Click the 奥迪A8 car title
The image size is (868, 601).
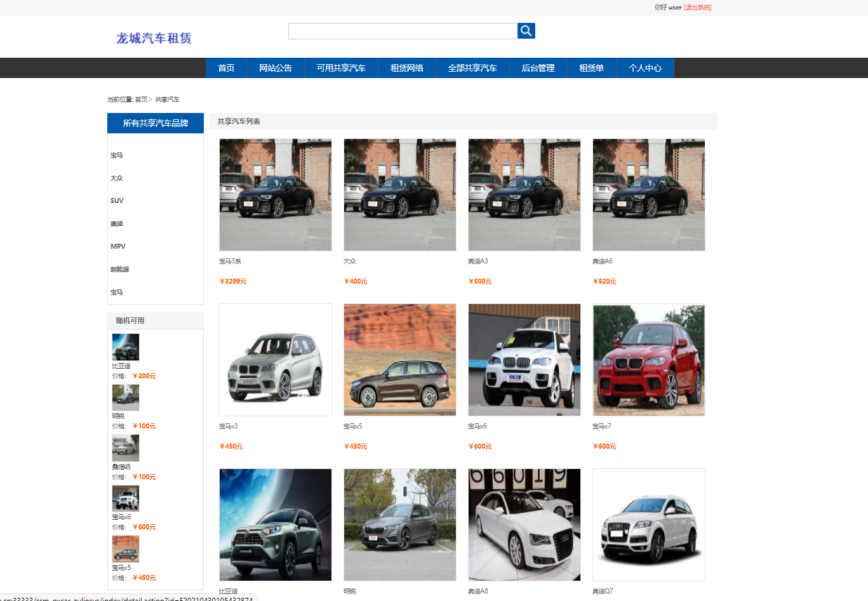tap(478, 591)
